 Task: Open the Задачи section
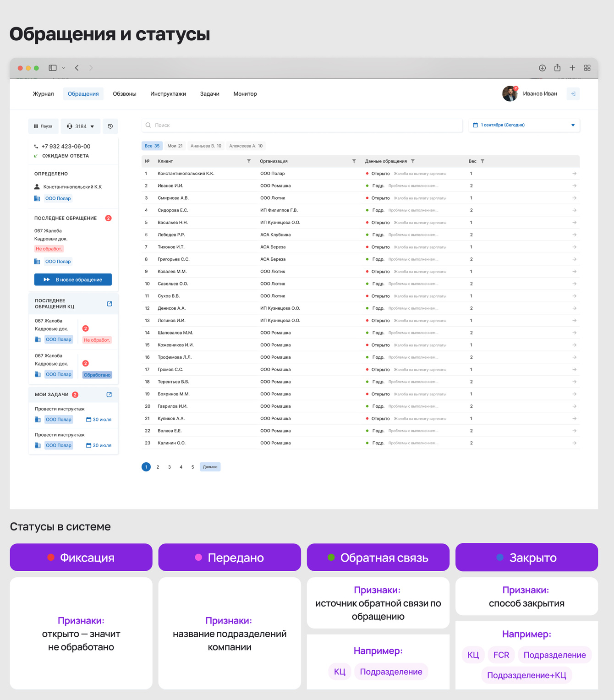coord(210,94)
